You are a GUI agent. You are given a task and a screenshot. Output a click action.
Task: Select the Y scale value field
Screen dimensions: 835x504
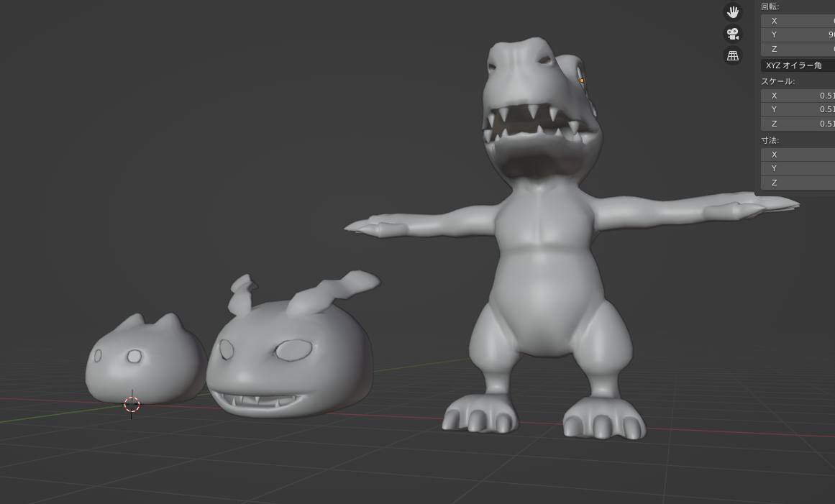coord(798,109)
